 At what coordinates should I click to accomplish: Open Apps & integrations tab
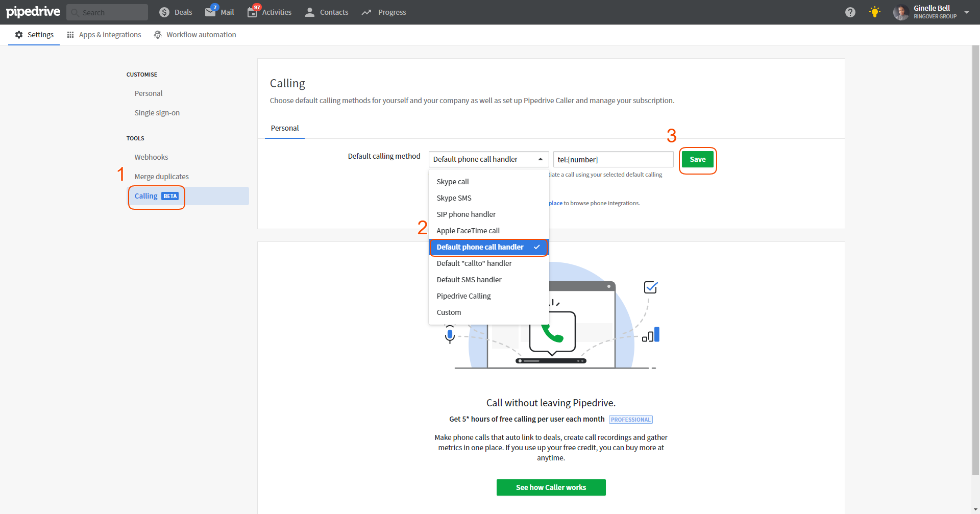tap(104, 35)
